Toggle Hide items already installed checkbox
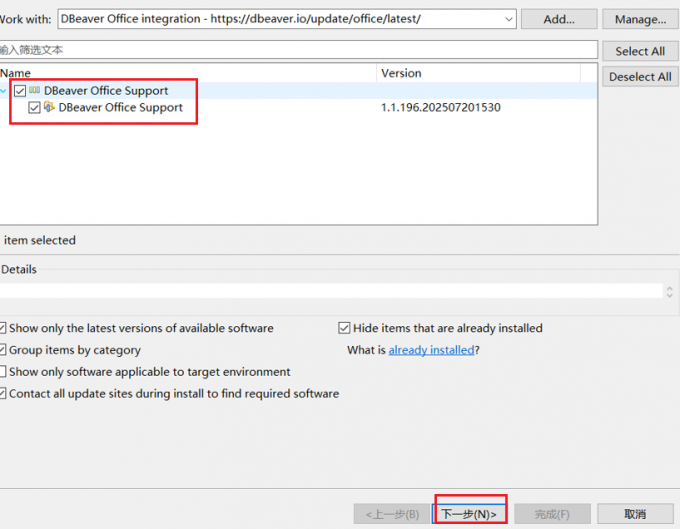The image size is (680, 529). pyautogui.click(x=344, y=328)
